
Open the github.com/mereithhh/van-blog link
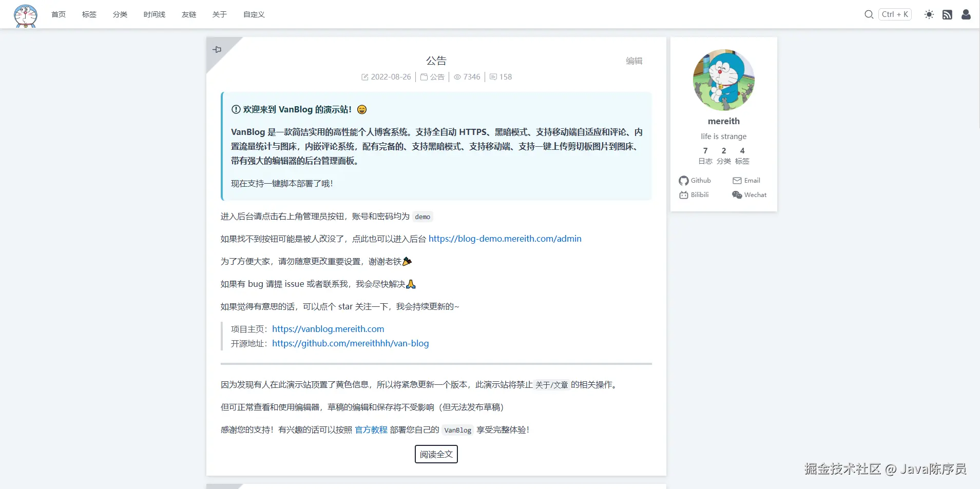(x=351, y=343)
